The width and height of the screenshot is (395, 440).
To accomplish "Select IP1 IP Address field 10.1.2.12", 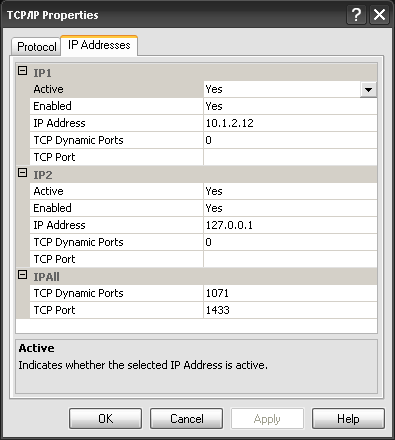I will [x=290, y=123].
